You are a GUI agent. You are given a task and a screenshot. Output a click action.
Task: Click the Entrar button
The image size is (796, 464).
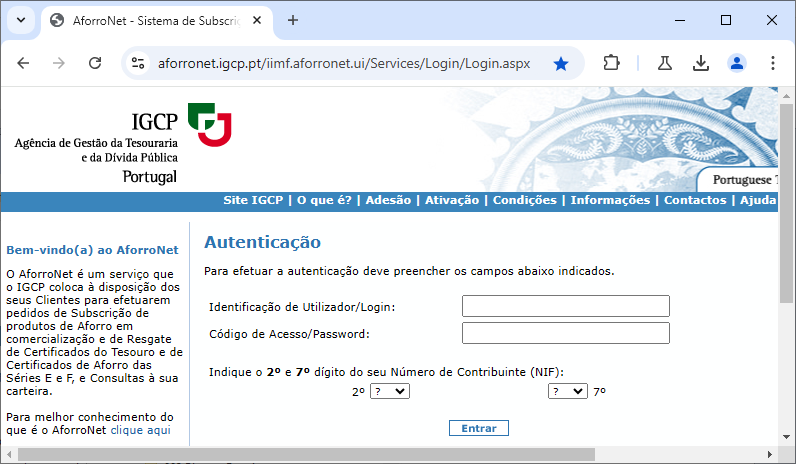point(479,428)
